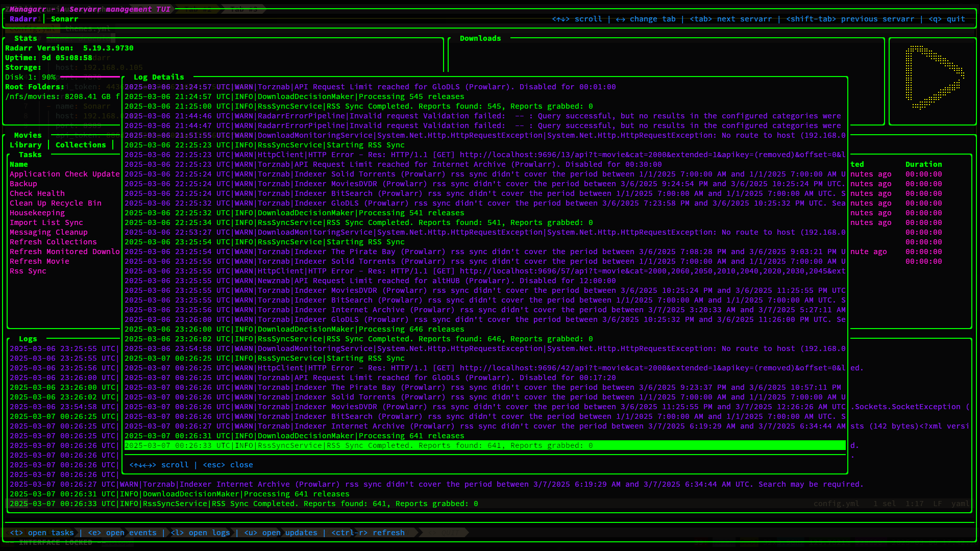Click the quit shortcut in header

pos(947,19)
